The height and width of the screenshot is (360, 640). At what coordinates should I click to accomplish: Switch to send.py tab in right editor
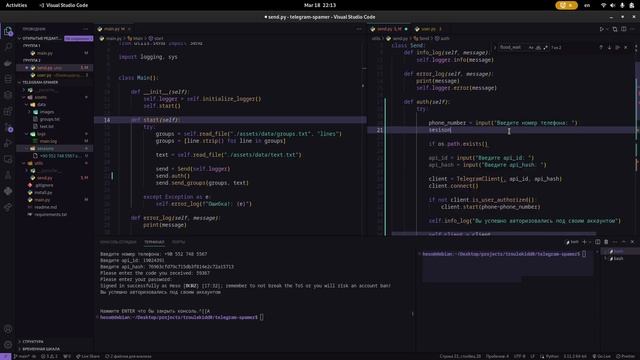point(389,29)
